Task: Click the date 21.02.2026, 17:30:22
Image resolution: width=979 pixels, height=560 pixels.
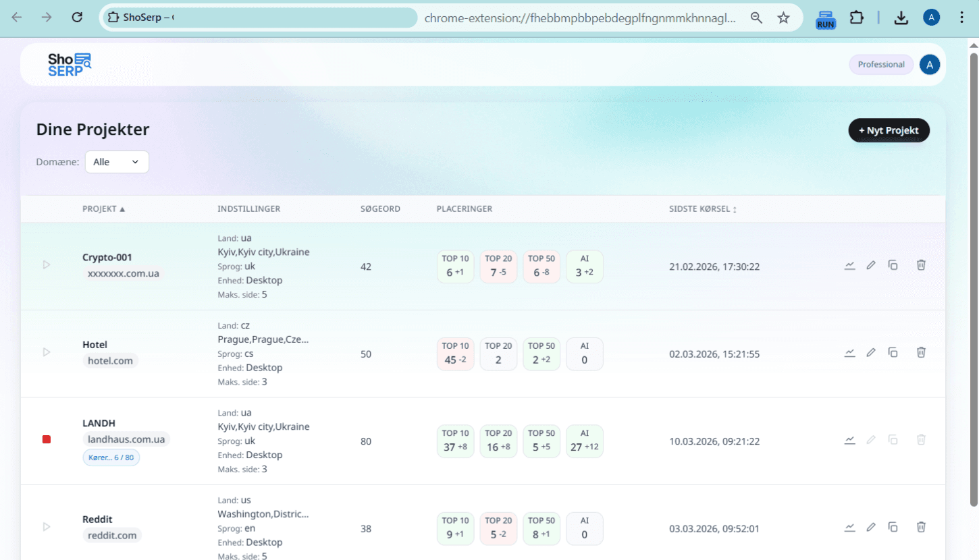Action: (714, 267)
